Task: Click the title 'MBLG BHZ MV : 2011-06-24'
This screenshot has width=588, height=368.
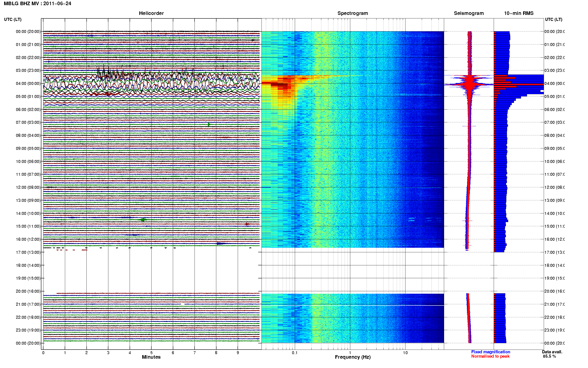Action: pyautogui.click(x=37, y=4)
